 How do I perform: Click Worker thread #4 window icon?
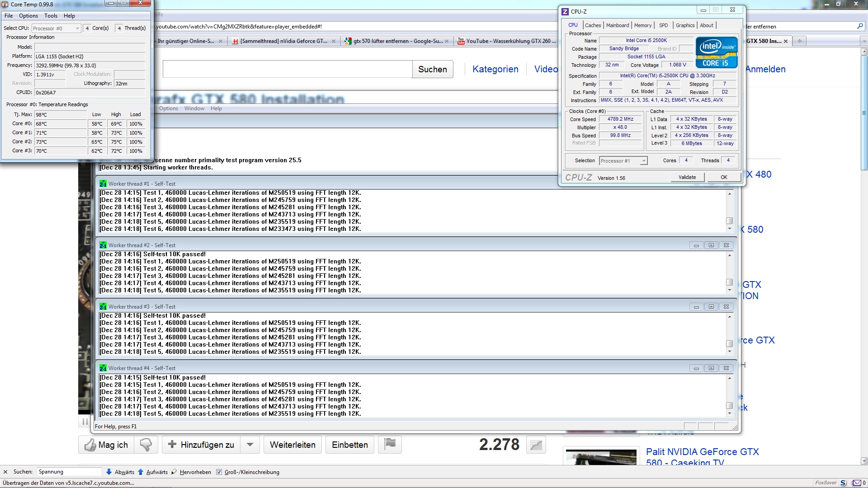tap(103, 368)
